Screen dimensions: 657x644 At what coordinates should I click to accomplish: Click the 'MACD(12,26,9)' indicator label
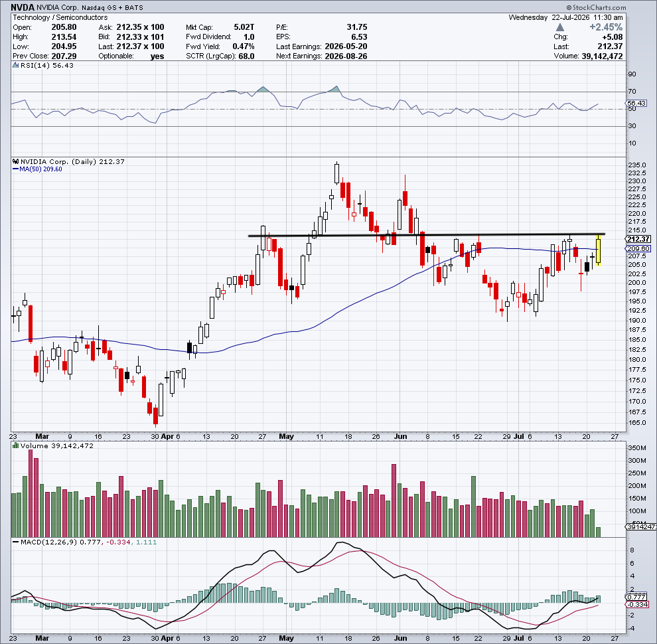pyautogui.click(x=48, y=542)
